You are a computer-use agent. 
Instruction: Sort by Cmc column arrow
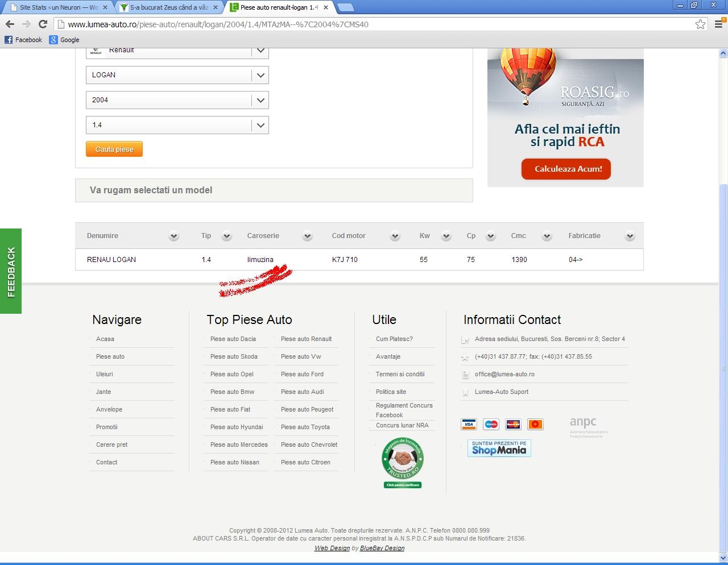[547, 236]
